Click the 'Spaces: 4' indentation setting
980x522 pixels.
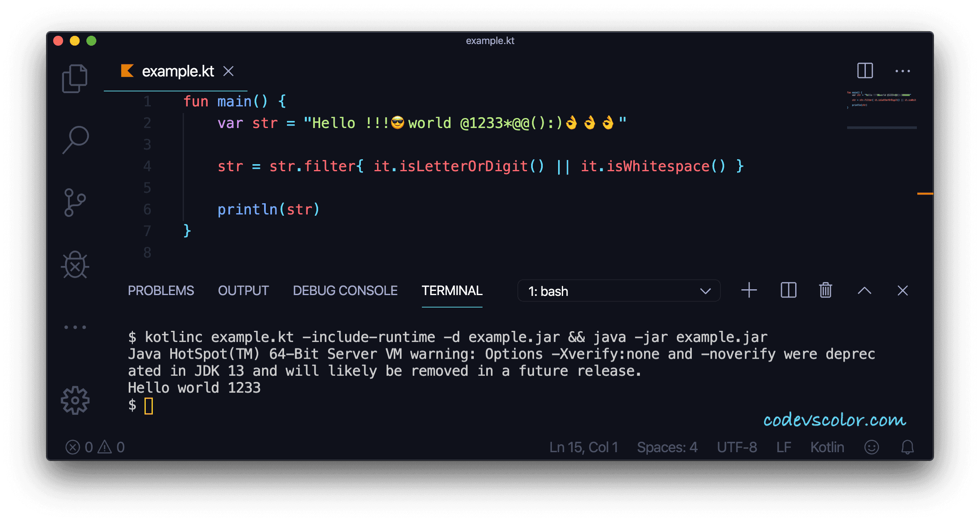point(667,447)
